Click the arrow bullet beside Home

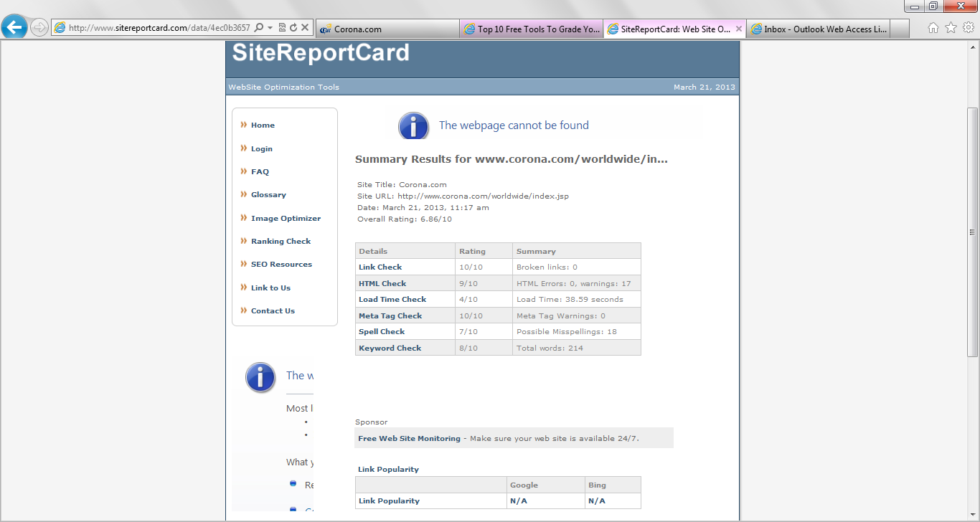(244, 125)
